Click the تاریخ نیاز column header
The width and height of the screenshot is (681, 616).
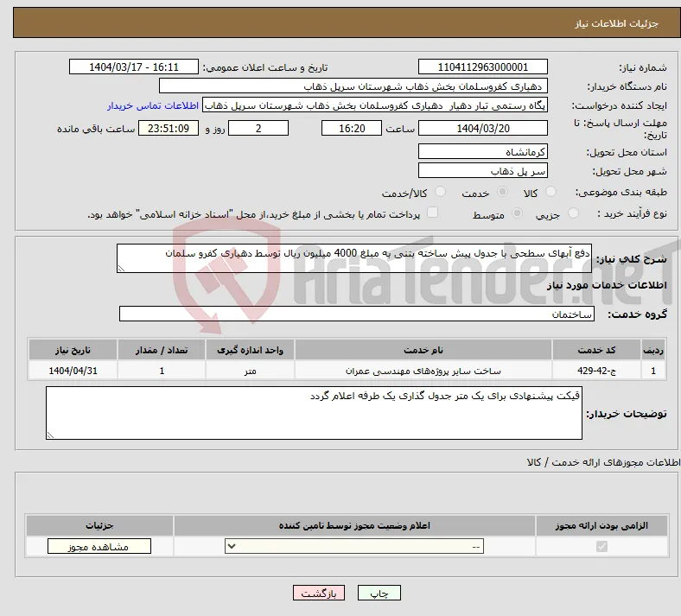(73, 350)
